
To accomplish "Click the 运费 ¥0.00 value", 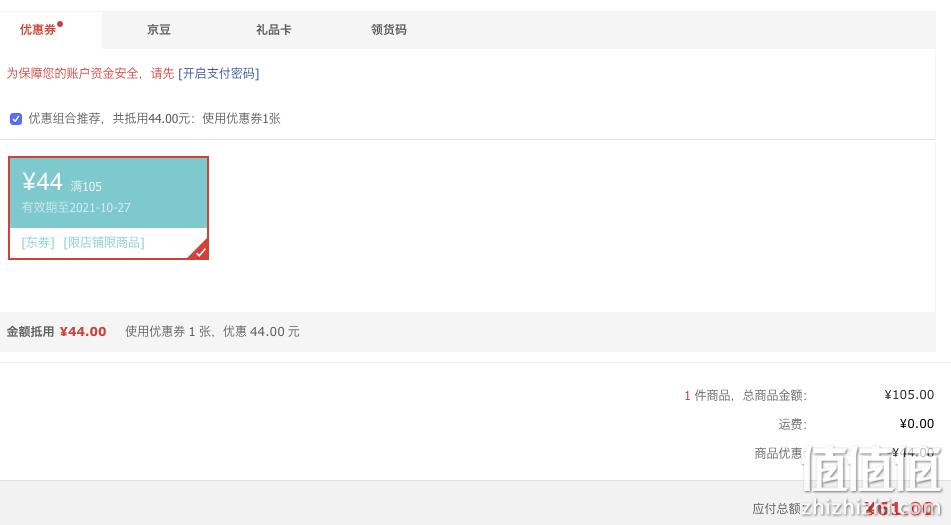I will pos(917,424).
